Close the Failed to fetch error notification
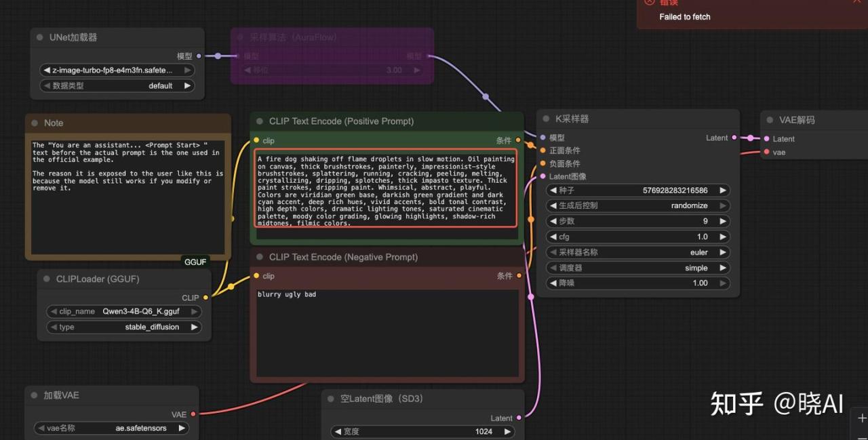Image resolution: width=868 pixels, height=440 pixels. pyautogui.click(x=856, y=2)
